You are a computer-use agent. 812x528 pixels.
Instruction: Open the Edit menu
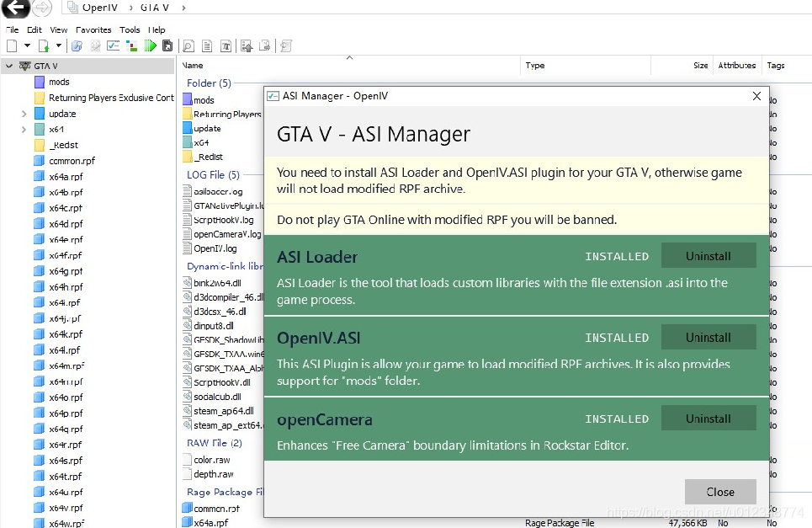tap(34, 30)
